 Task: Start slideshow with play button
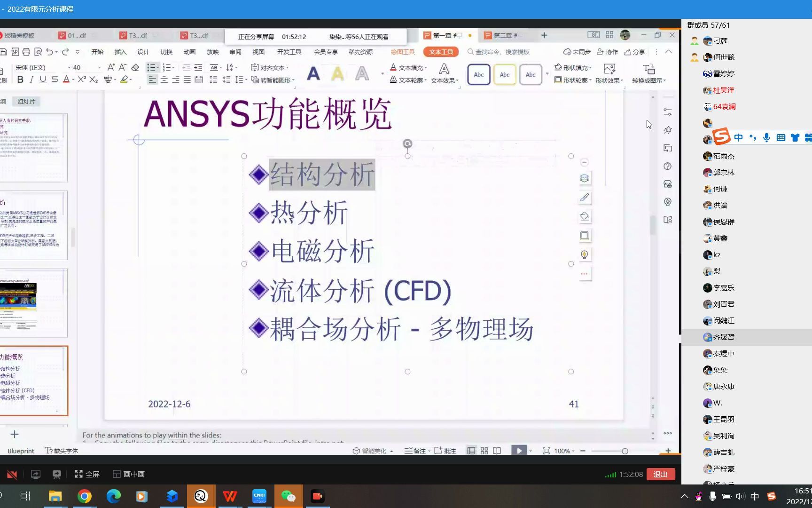point(519,451)
